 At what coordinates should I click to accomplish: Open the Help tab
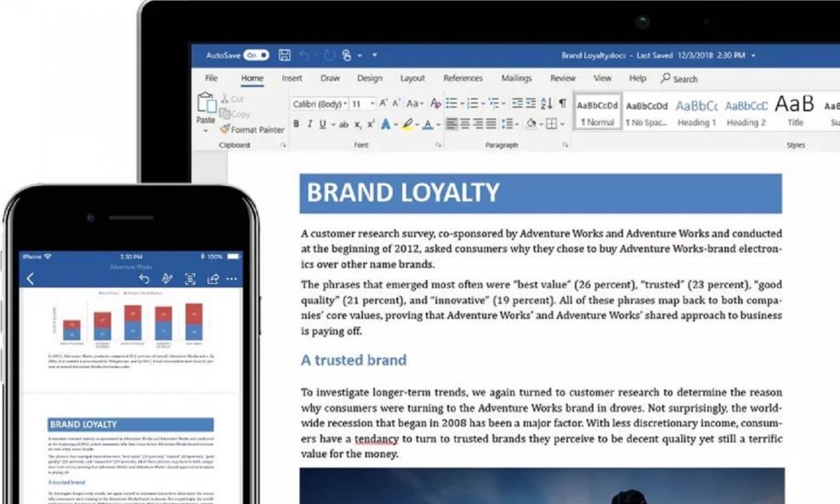[x=638, y=78]
